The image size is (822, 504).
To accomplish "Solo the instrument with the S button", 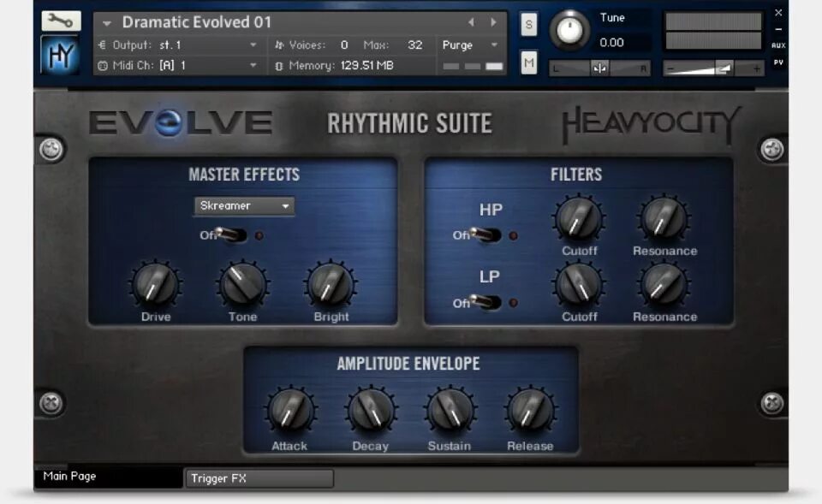I will (529, 24).
